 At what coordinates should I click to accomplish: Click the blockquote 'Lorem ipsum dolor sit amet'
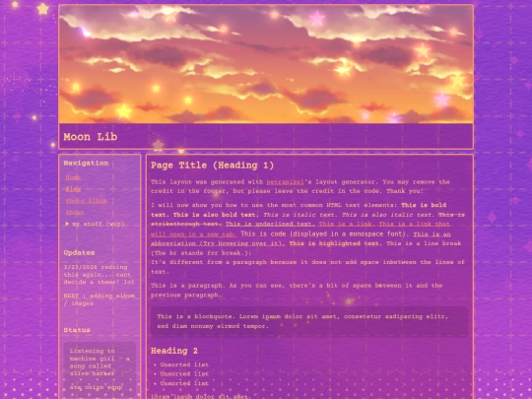pyautogui.click(x=309, y=321)
